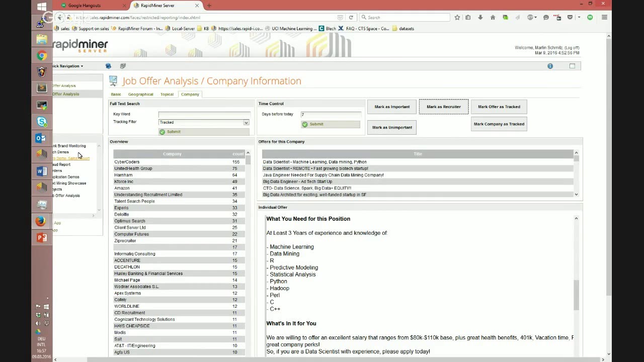
Task: Open the 'KB' bookmark
Action: [x=203, y=29]
